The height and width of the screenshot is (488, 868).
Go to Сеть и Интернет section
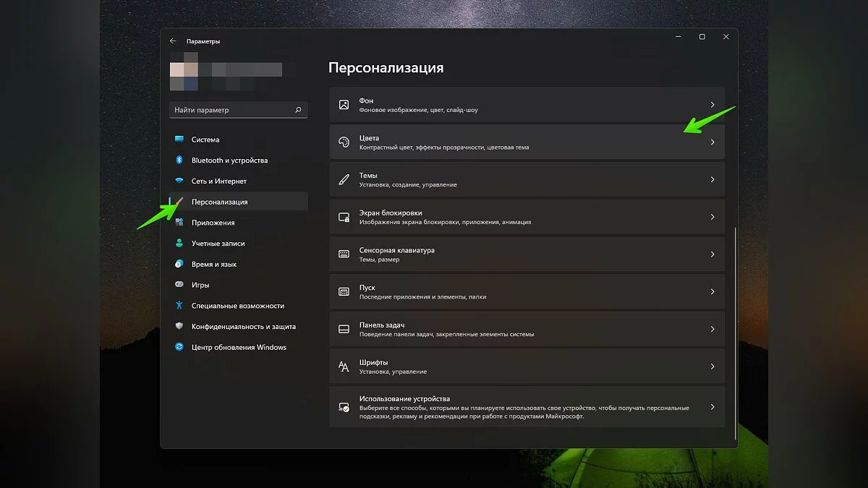pos(239,181)
